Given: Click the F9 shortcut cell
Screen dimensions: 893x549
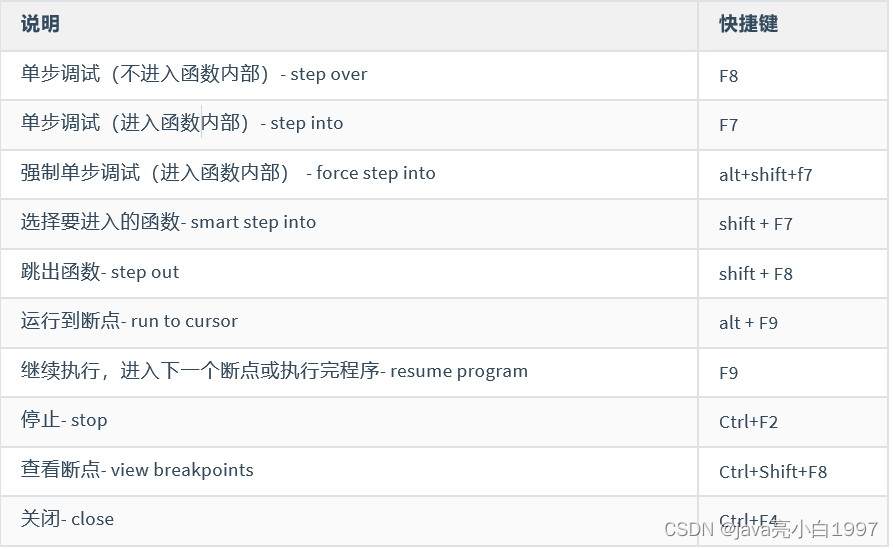Looking at the screenshot, I should click(x=729, y=373).
